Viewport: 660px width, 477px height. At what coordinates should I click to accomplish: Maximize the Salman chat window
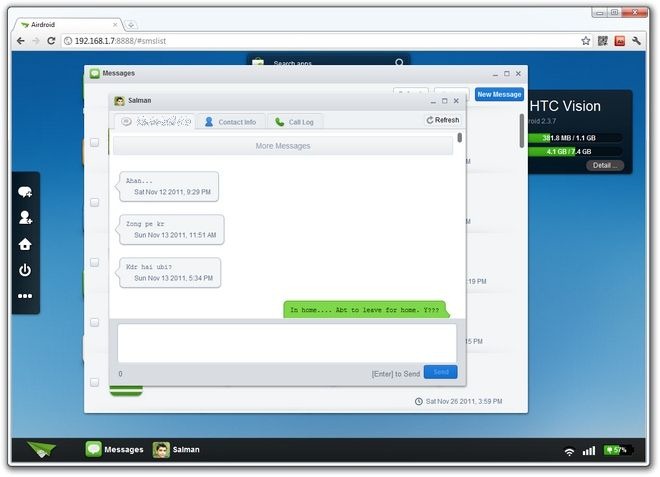(444, 101)
